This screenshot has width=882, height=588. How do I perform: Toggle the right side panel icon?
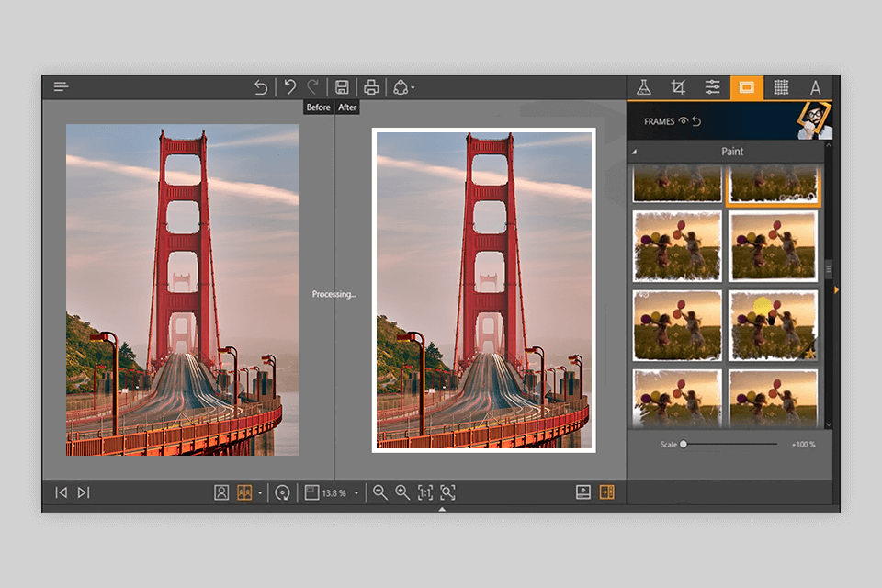click(607, 492)
